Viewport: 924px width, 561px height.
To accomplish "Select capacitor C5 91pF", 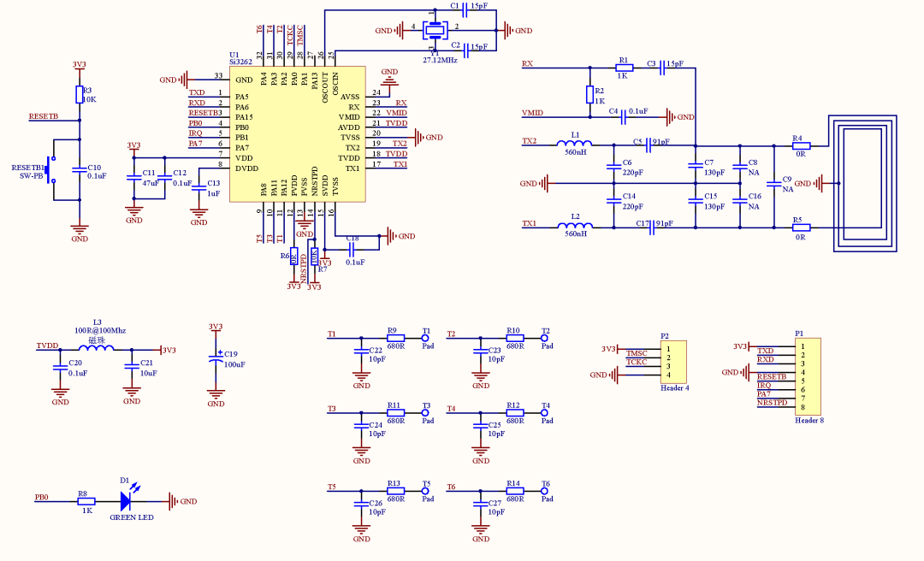I will click(649, 145).
